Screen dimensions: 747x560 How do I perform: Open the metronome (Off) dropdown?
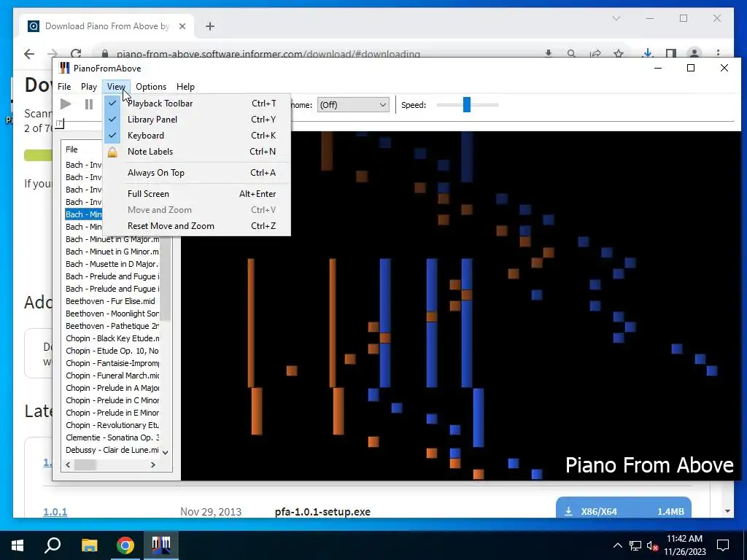pyautogui.click(x=353, y=105)
